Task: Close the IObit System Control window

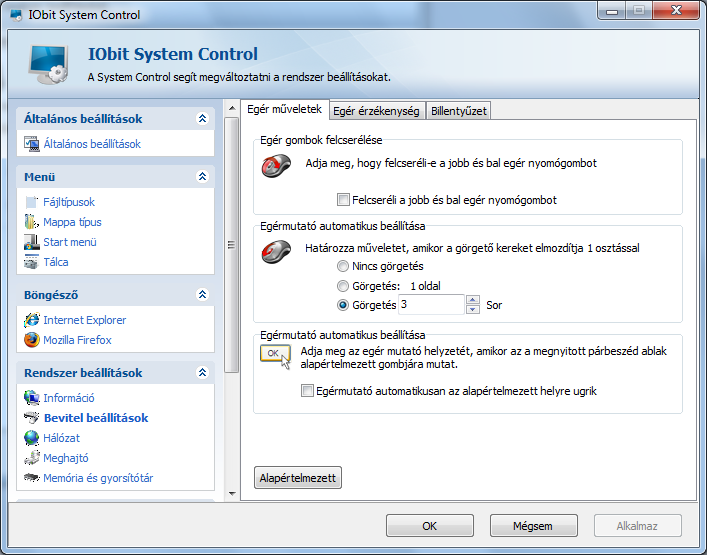Action: 675,10
